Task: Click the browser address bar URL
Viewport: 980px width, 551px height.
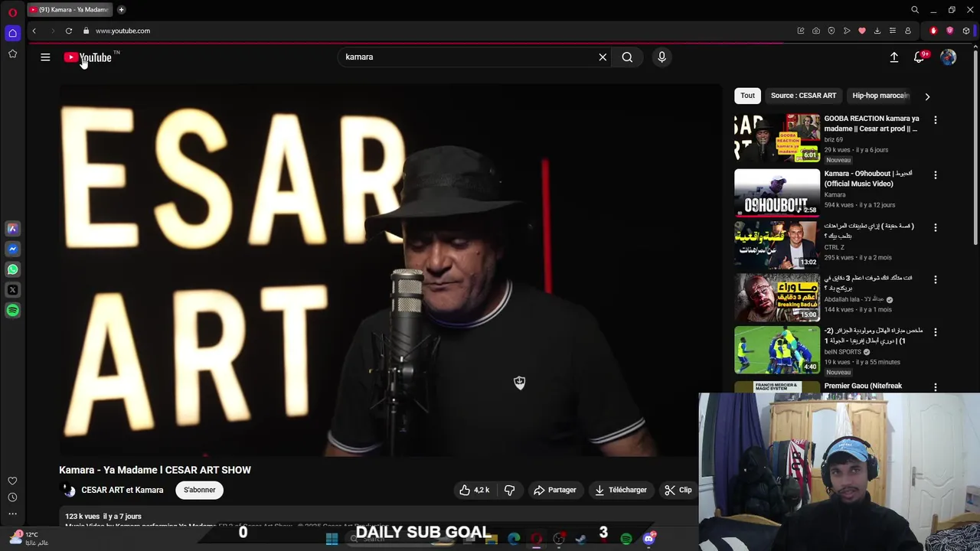Action: (x=122, y=31)
